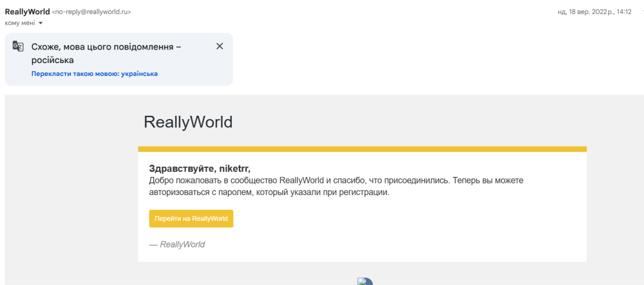Select greeting 'Здравствуйте, niketrr,'
Viewport: 644px width, 285px height.
coord(200,169)
